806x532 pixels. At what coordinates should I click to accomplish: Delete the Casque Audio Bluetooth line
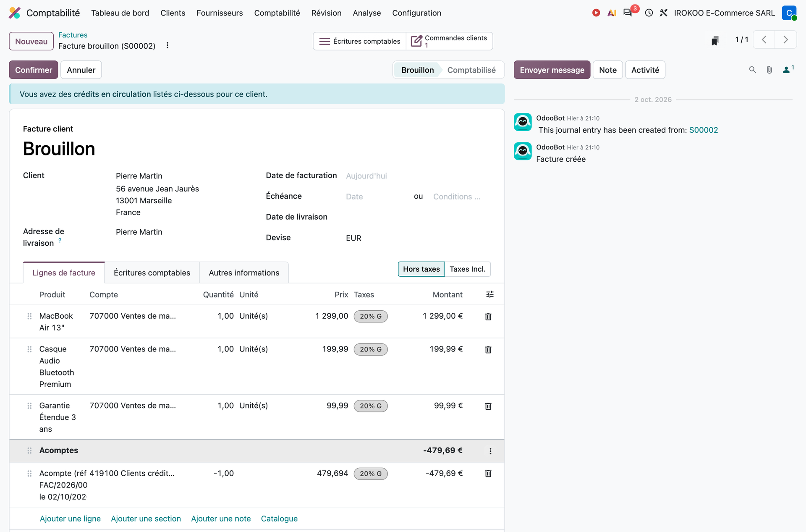coord(488,350)
